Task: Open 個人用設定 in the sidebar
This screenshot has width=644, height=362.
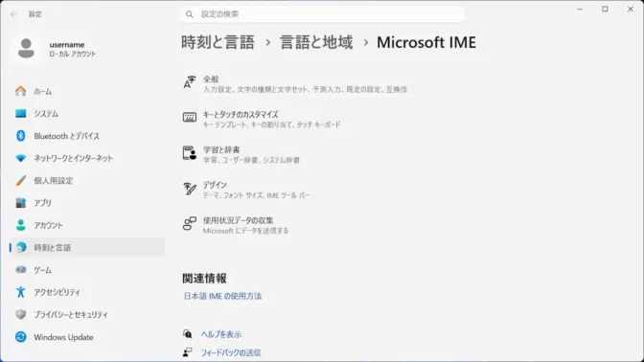Action: (87, 181)
